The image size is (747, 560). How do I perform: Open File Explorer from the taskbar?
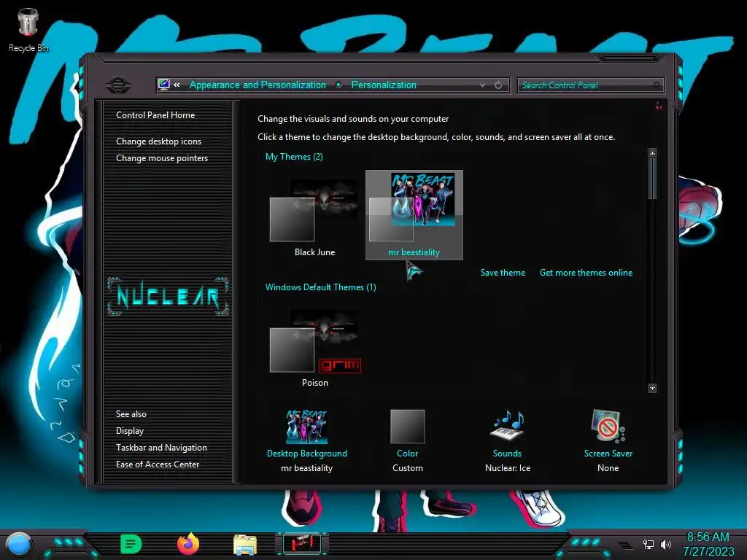coord(245,545)
